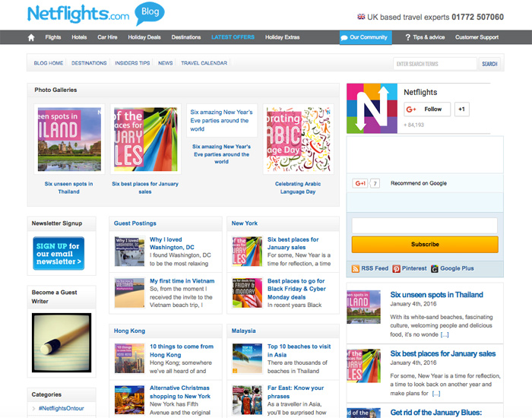
Task: Open the guest writer pencil image
Action: 62,343
